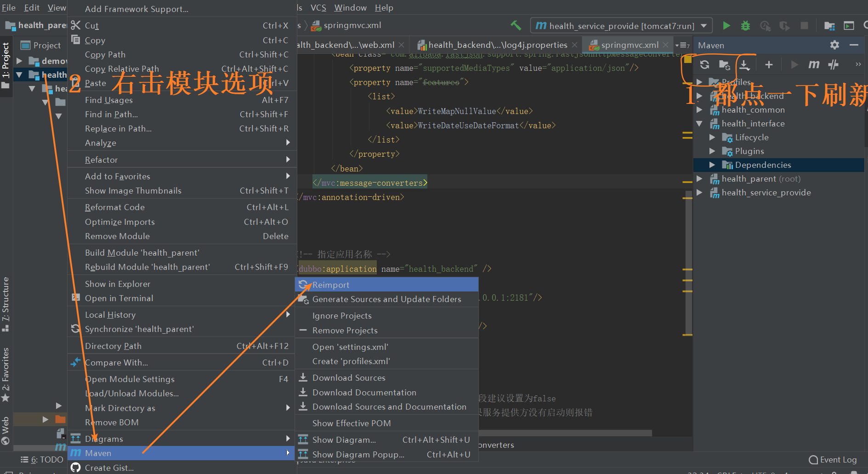Open the Event Log
This screenshot has height=474, width=868.
(833, 460)
